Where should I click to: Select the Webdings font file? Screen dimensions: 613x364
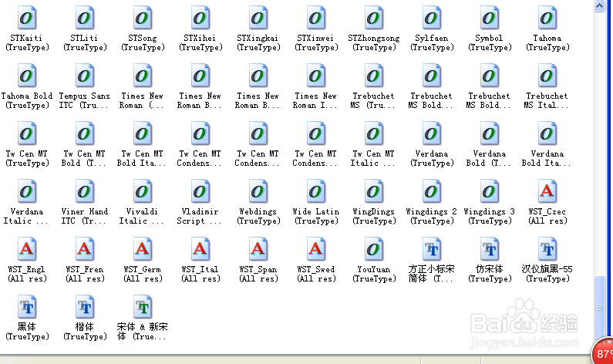[x=258, y=191]
